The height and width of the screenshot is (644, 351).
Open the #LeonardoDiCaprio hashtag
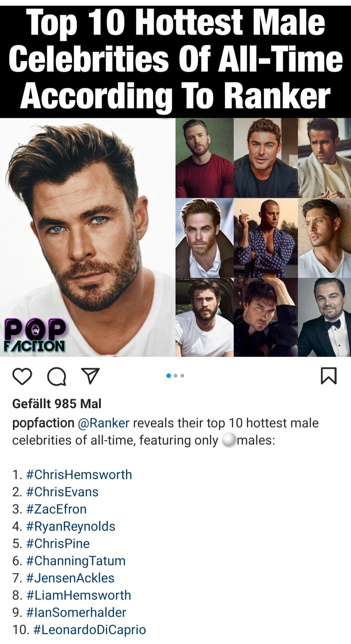(89, 630)
